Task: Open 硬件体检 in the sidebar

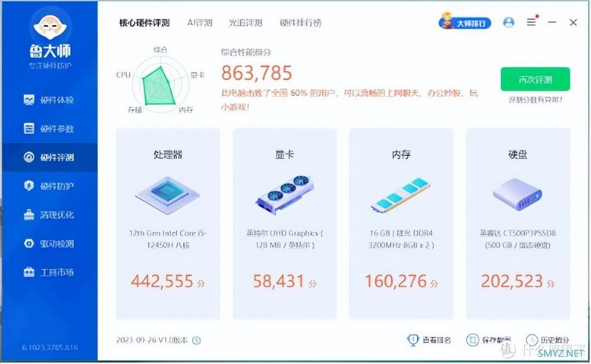Action: 50,100
